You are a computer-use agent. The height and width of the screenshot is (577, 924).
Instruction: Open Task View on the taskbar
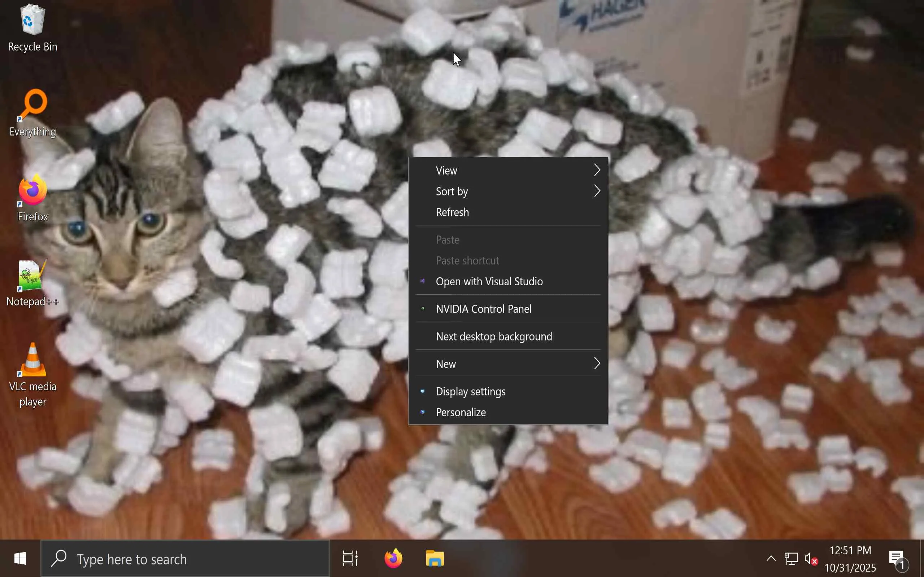[350, 559]
